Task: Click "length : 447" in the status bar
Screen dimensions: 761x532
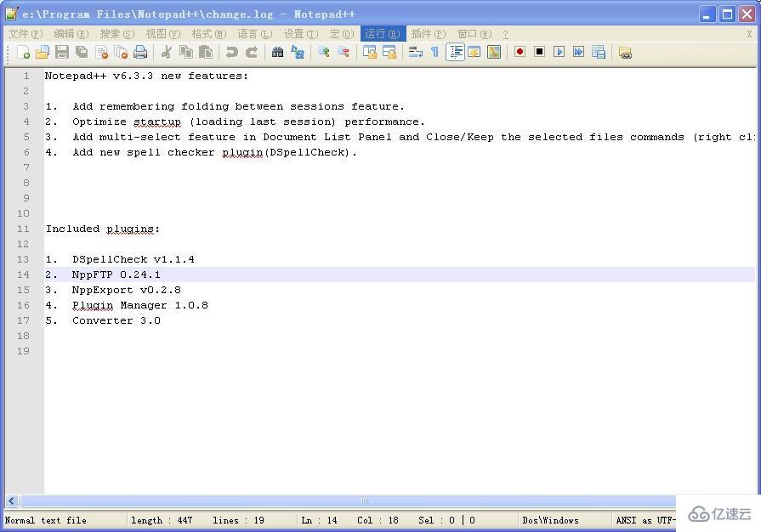Action: point(162,520)
